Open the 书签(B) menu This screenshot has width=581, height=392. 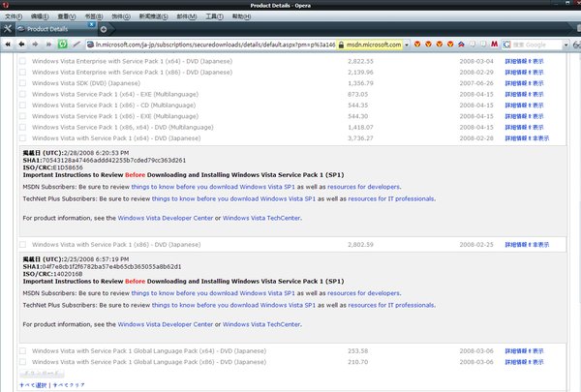point(94,16)
